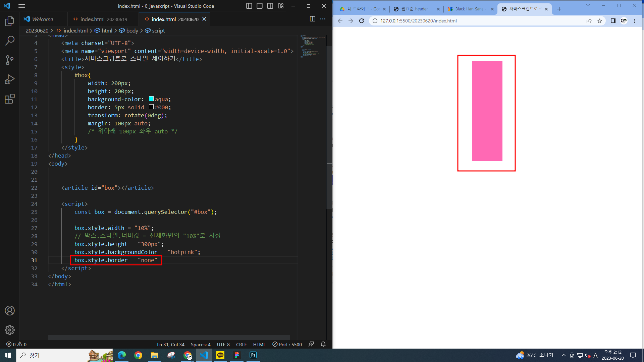This screenshot has height=362, width=644.
Task: Open the Search view in activity bar
Action: tap(10, 41)
